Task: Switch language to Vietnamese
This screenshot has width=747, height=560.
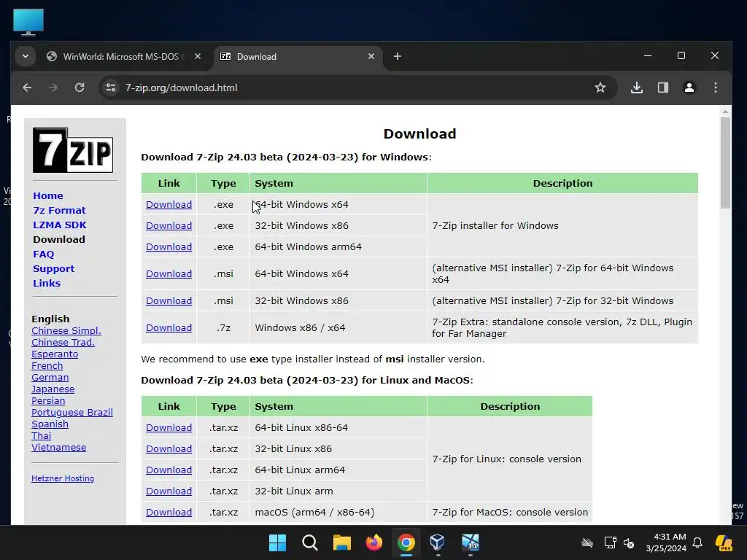Action: click(58, 447)
